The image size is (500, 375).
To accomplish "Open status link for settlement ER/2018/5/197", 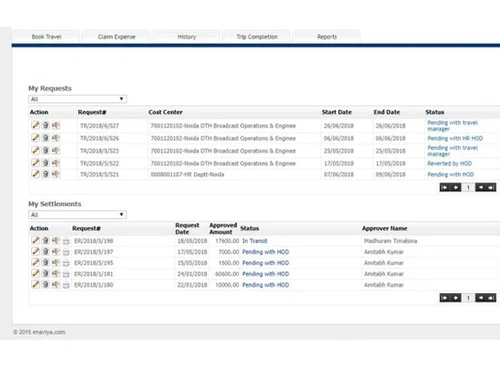I will 266,252.
